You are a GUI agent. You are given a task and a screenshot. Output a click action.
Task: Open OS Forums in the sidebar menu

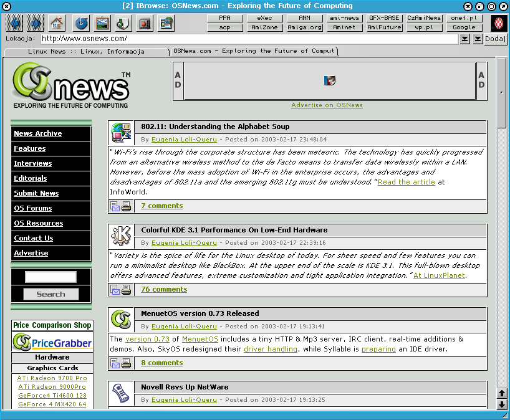33,208
